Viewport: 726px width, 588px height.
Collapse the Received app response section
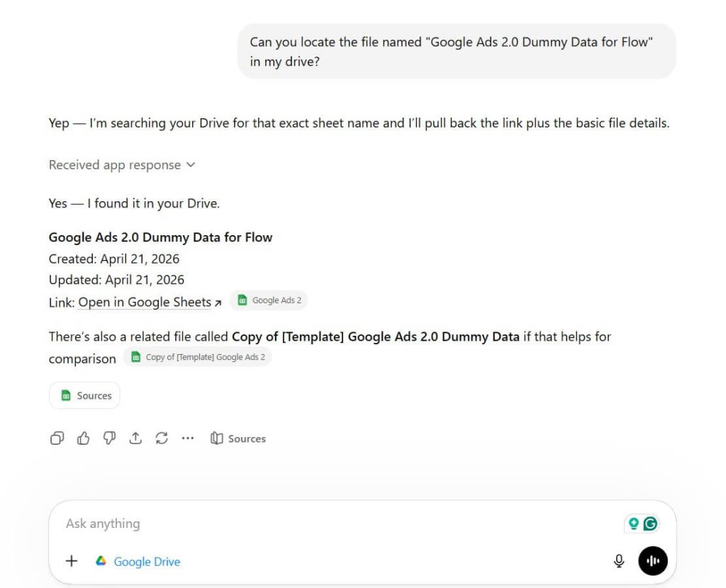click(190, 164)
